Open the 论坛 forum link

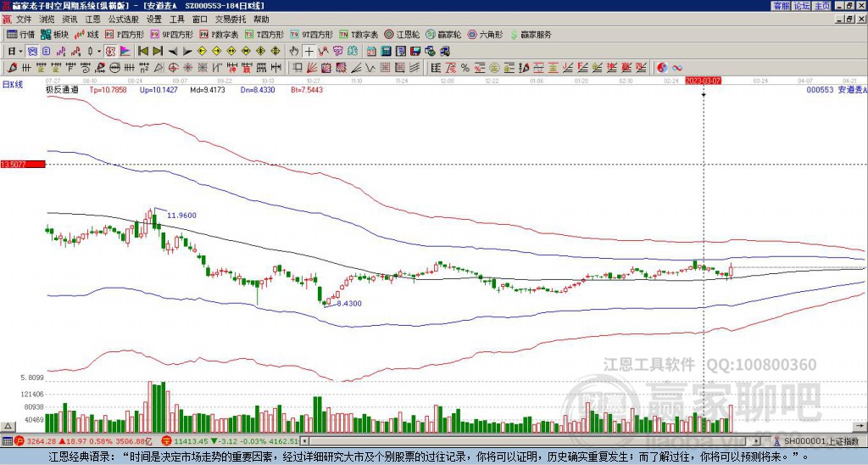[801, 6]
